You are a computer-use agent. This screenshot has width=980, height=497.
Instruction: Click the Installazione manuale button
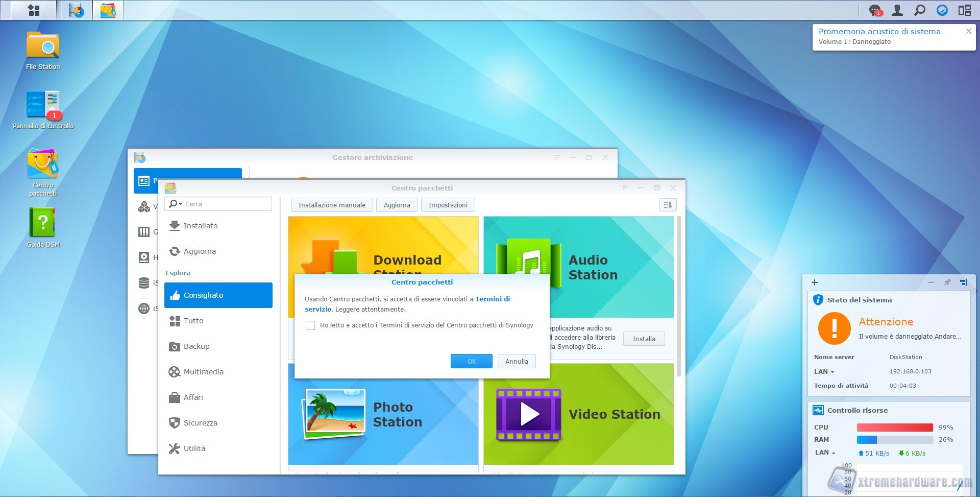332,205
